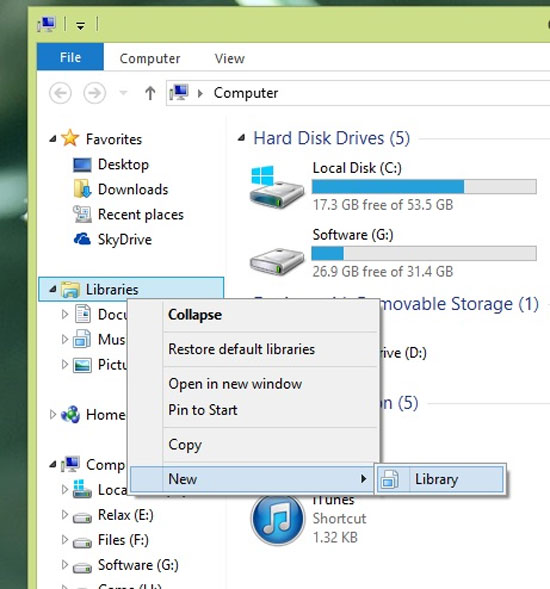
Task: Collapse the Favorites tree group
Action: point(53,139)
